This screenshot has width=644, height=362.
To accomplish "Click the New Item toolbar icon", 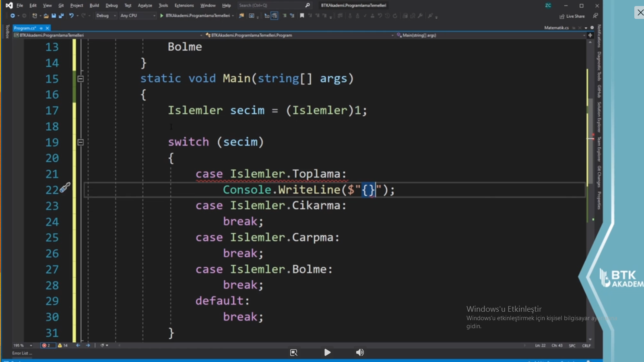I will coord(35,16).
